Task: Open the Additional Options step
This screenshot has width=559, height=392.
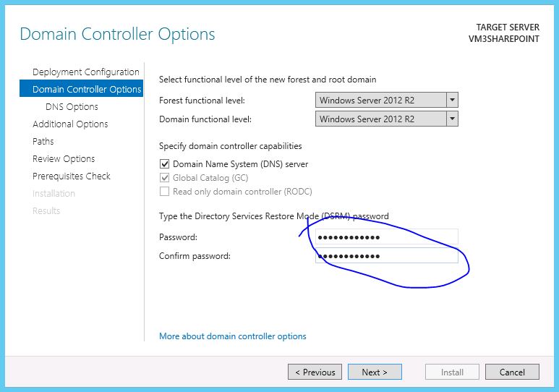Action: [x=70, y=124]
